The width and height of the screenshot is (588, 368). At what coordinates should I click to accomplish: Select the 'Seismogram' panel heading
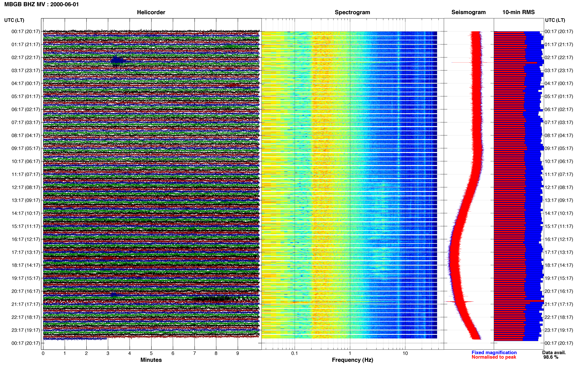pos(468,12)
